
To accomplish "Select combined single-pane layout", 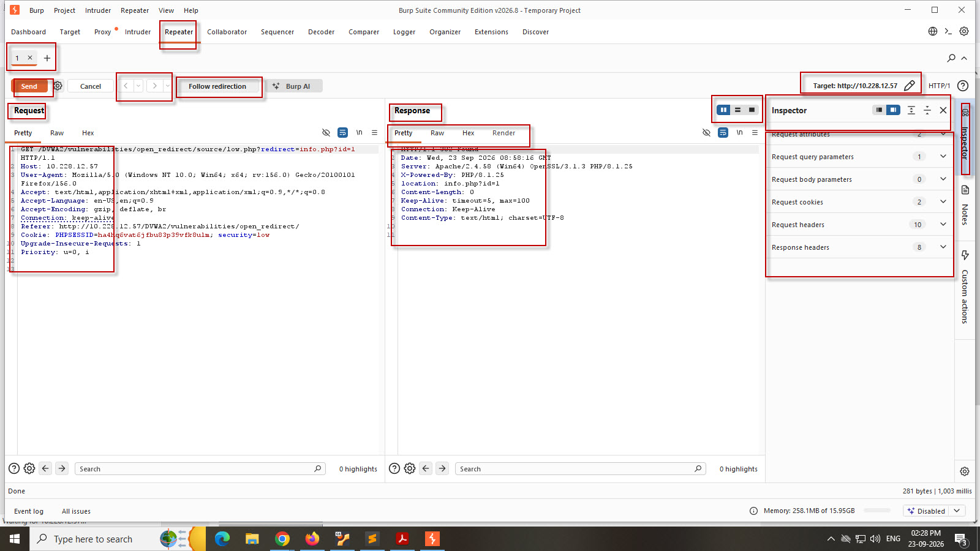I will 752,110.
